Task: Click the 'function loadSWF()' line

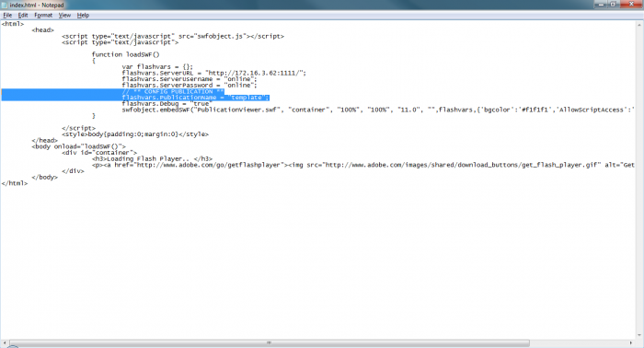Action: tap(125, 54)
